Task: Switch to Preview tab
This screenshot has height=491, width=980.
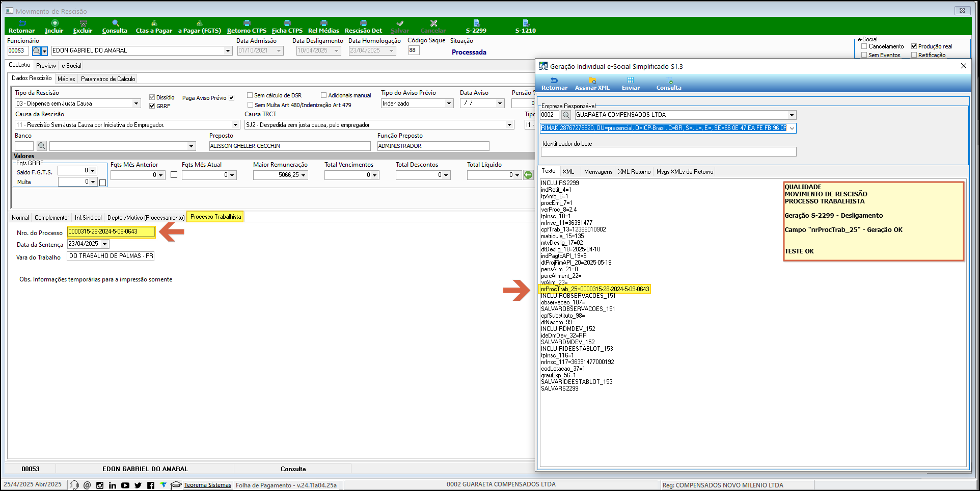Action: [x=46, y=66]
